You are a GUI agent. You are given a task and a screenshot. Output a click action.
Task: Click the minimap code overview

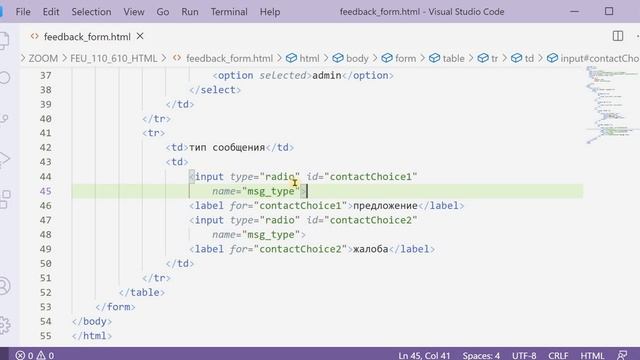[x=611, y=104]
